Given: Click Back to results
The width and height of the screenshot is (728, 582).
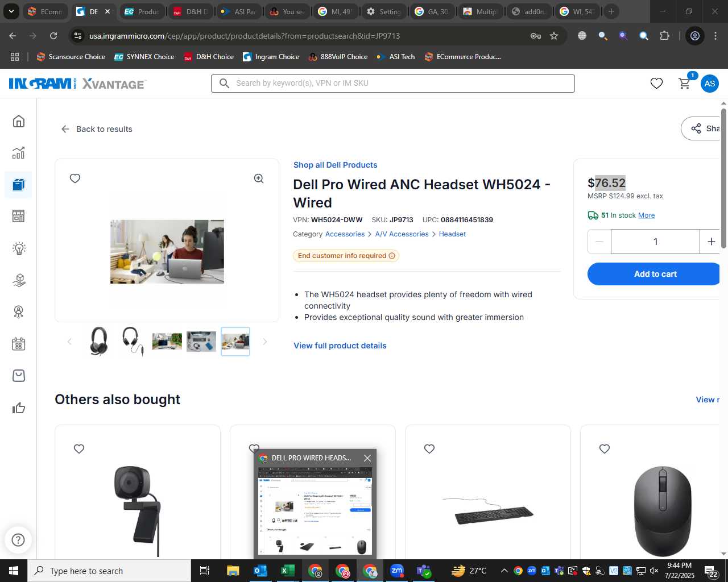Looking at the screenshot, I should pos(96,129).
